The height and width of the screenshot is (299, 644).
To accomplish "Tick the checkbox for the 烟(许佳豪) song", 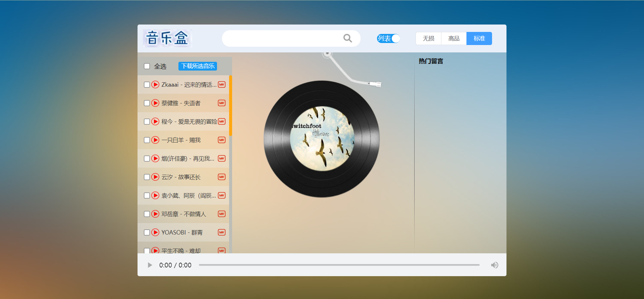I will 147,159.
